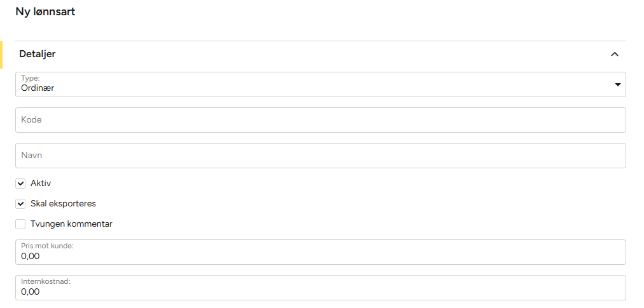Screen dimensions: 644x308
Task: Enable the Tvungen kommentar checkbox
Action: 21,224
